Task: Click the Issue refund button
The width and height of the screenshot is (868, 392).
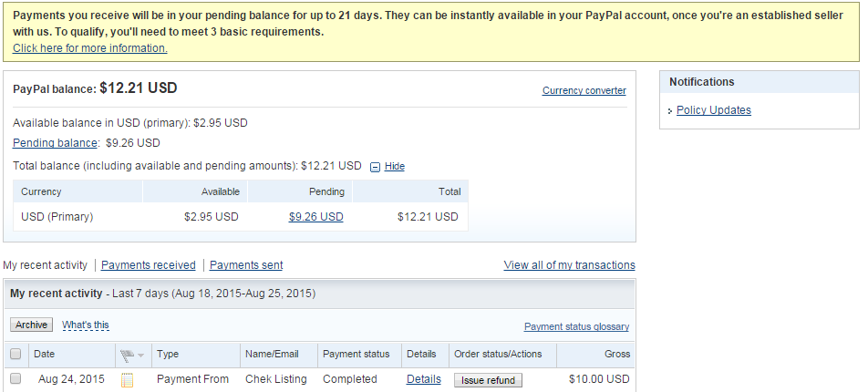Action: pyautogui.click(x=488, y=380)
